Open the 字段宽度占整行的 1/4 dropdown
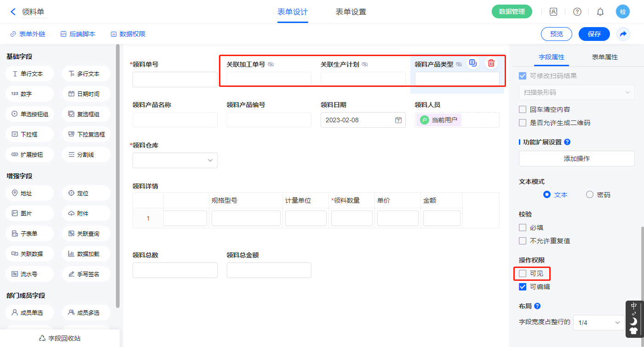The width and height of the screenshot is (644, 347). coord(598,323)
